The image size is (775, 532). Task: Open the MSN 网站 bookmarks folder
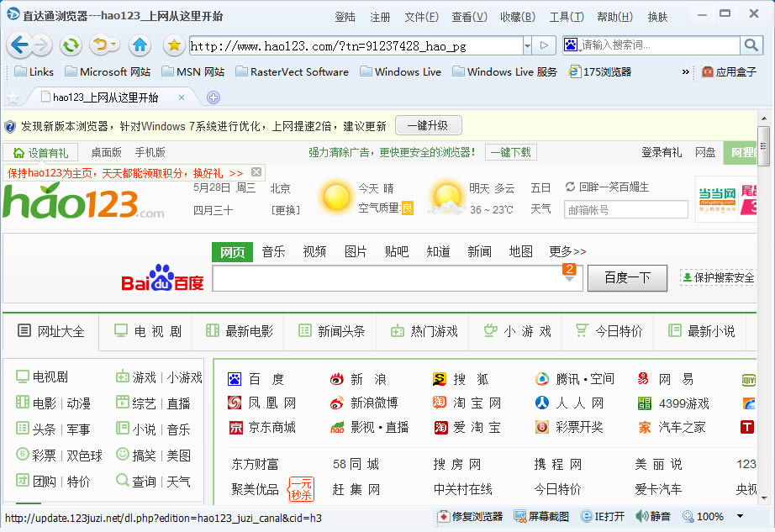pyautogui.click(x=192, y=71)
